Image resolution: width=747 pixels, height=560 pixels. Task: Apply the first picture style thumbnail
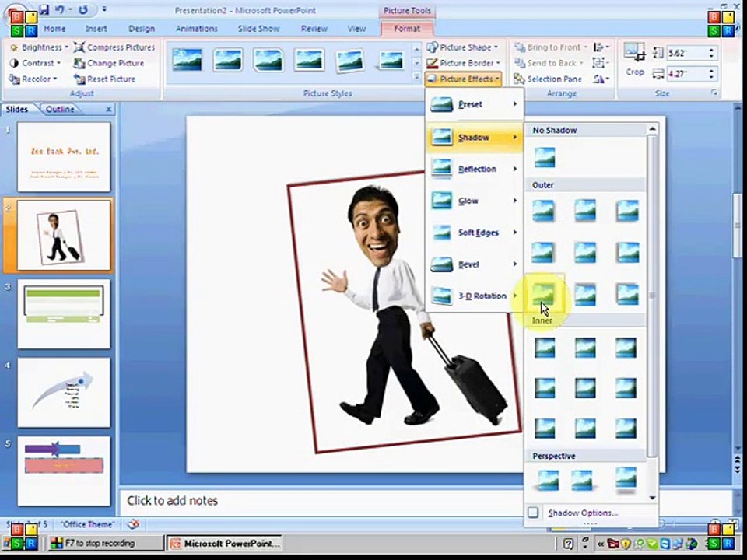(188, 60)
